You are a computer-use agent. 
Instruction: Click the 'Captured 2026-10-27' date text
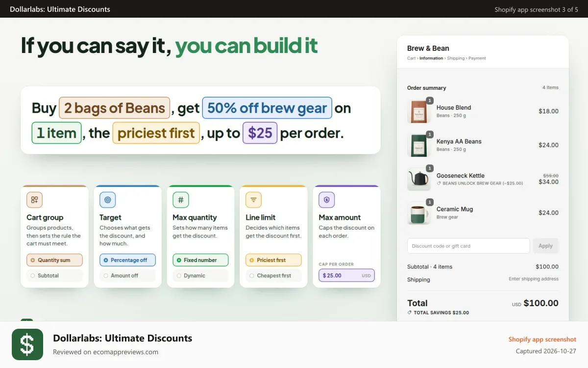point(546,351)
